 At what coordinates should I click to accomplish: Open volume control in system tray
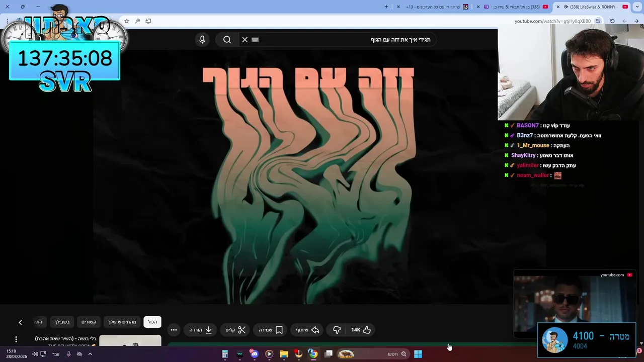pyautogui.click(x=35, y=354)
